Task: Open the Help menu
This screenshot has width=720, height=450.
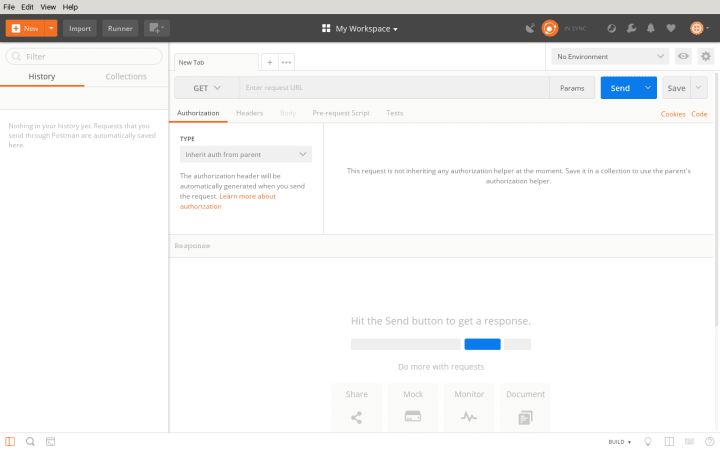Action: [70, 7]
